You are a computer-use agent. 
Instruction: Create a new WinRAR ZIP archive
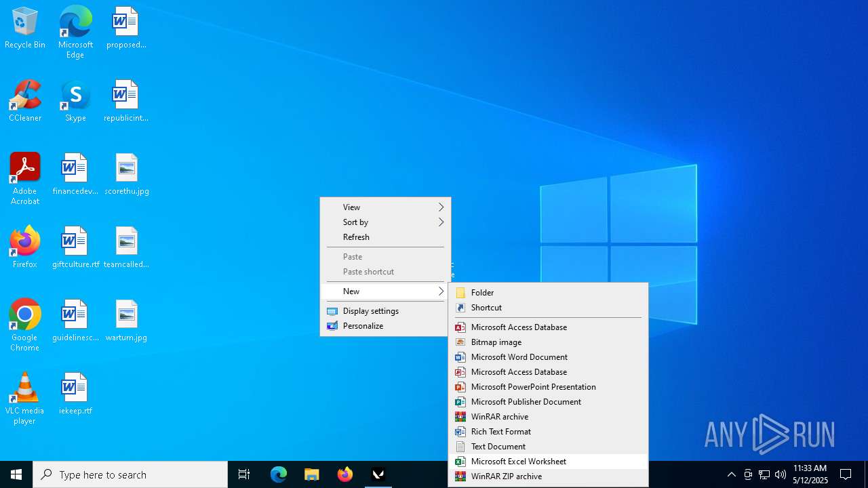point(548,476)
